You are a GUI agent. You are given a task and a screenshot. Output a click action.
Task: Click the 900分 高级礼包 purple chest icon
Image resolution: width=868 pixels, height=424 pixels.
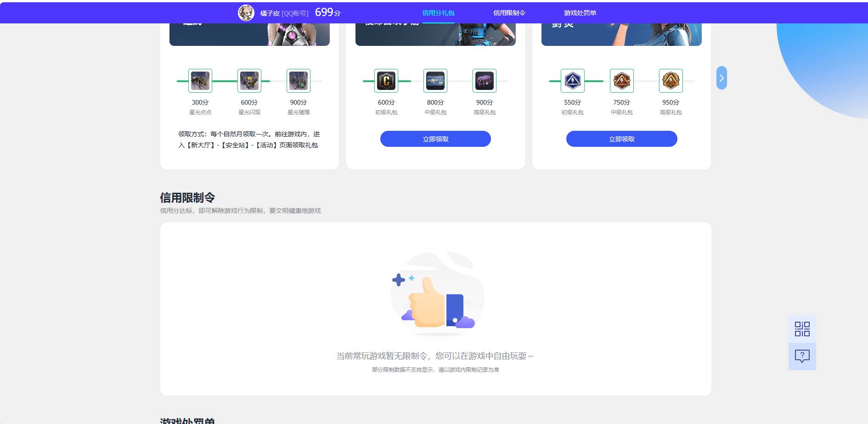tap(485, 81)
